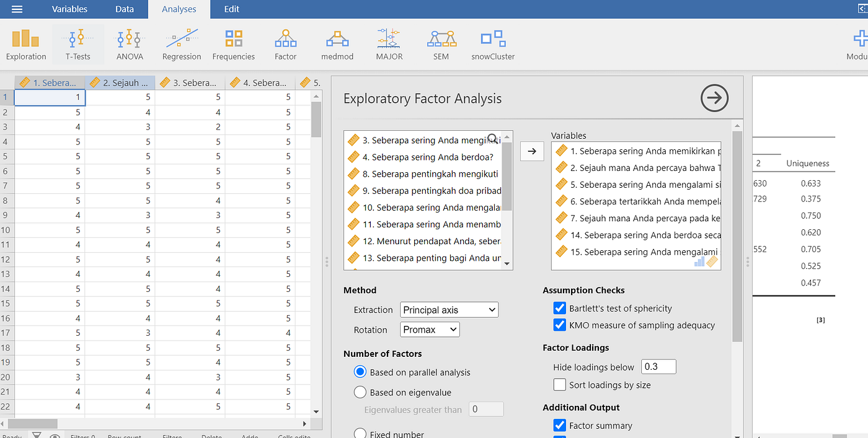Click the Modules plus icon

860,39
